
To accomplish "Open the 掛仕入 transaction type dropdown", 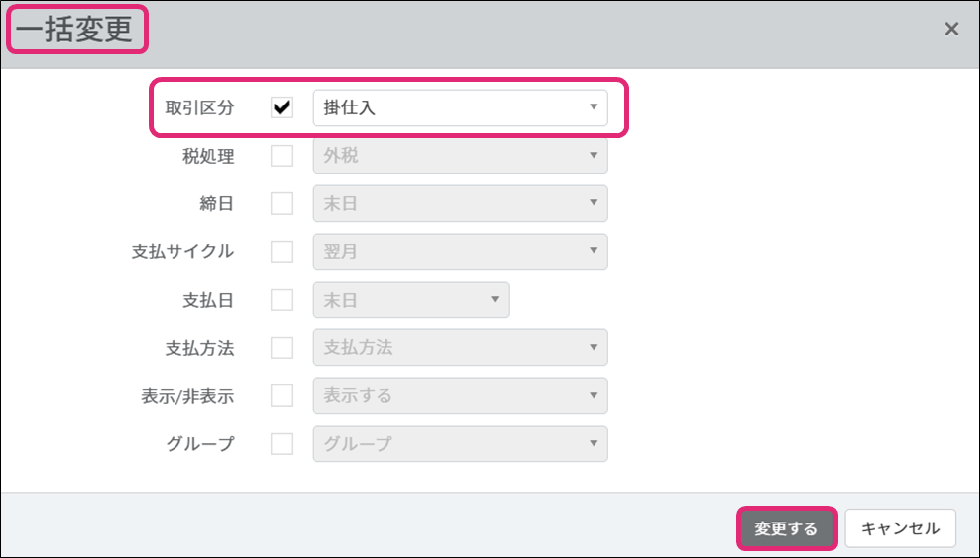I will pos(459,108).
